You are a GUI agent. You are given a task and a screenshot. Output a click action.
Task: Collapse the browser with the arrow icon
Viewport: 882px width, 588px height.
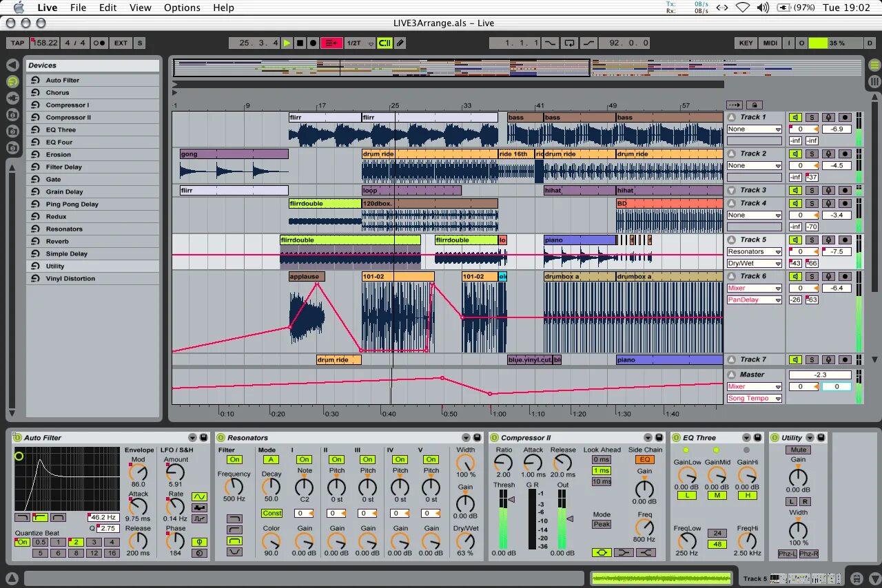12,65
